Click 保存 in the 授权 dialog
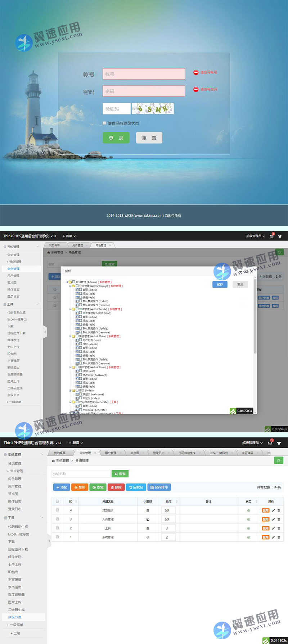Image resolution: width=288 pixels, height=644 pixels. tap(220, 284)
